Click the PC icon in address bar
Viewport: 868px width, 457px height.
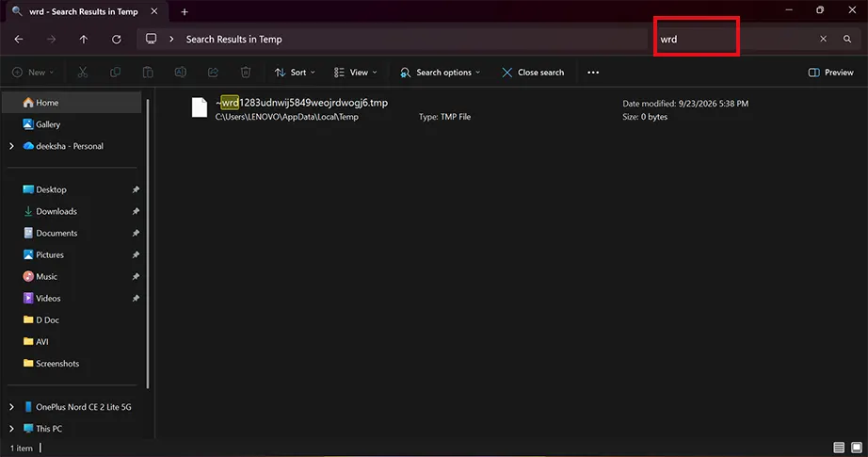pos(152,39)
